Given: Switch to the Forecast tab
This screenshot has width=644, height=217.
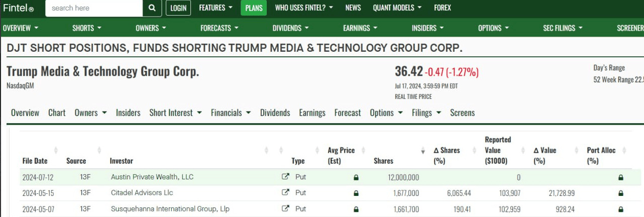Looking at the screenshot, I should click(348, 113).
